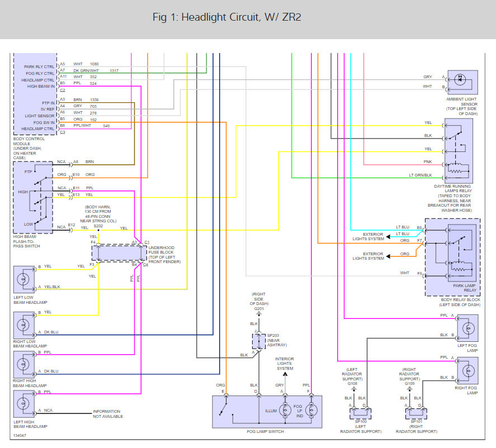Screen dimensions: 496x448
Task: Click the interior lights system arrow
Action: tap(285, 374)
